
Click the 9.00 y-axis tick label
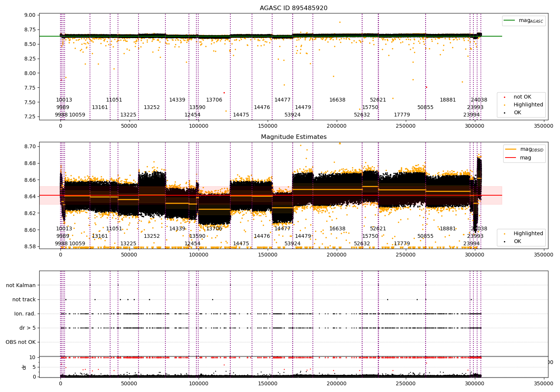click(x=30, y=15)
